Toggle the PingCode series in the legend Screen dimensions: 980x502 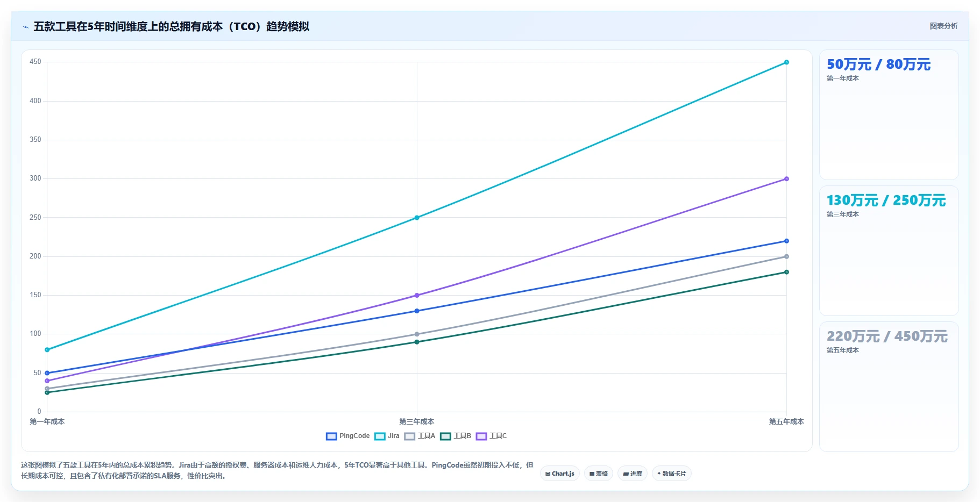pyautogui.click(x=348, y=436)
